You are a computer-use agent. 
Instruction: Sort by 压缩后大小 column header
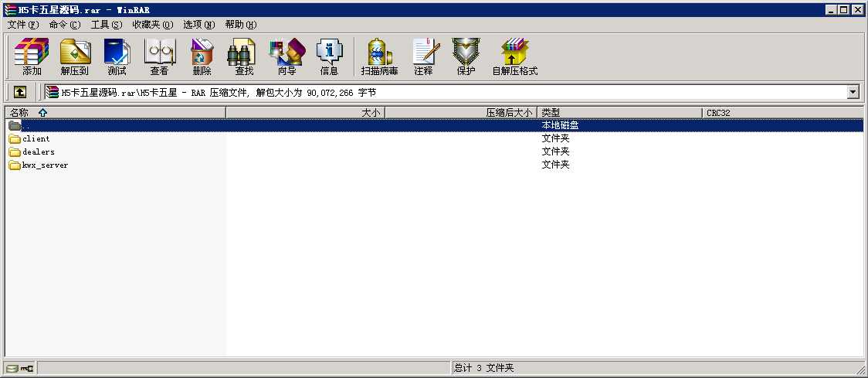click(461, 113)
